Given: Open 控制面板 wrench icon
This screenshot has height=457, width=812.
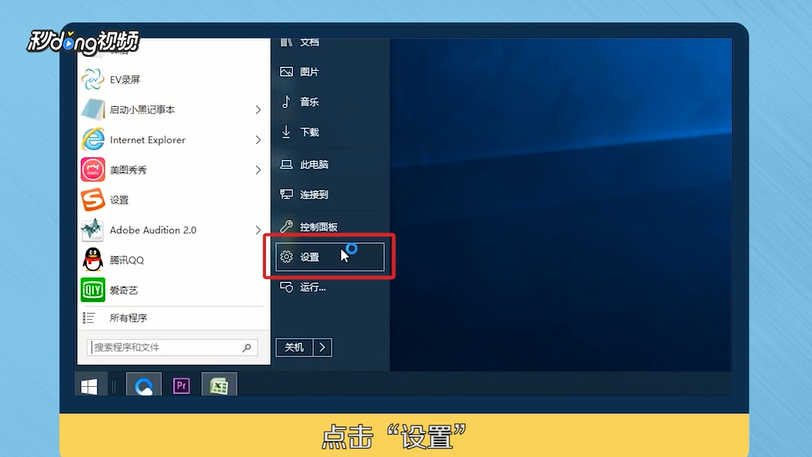Looking at the screenshot, I should click(x=286, y=226).
